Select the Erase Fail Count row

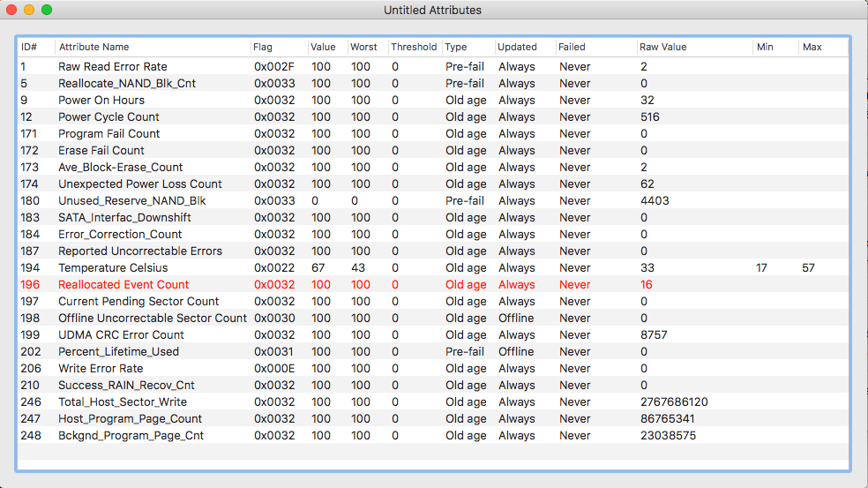point(433,150)
